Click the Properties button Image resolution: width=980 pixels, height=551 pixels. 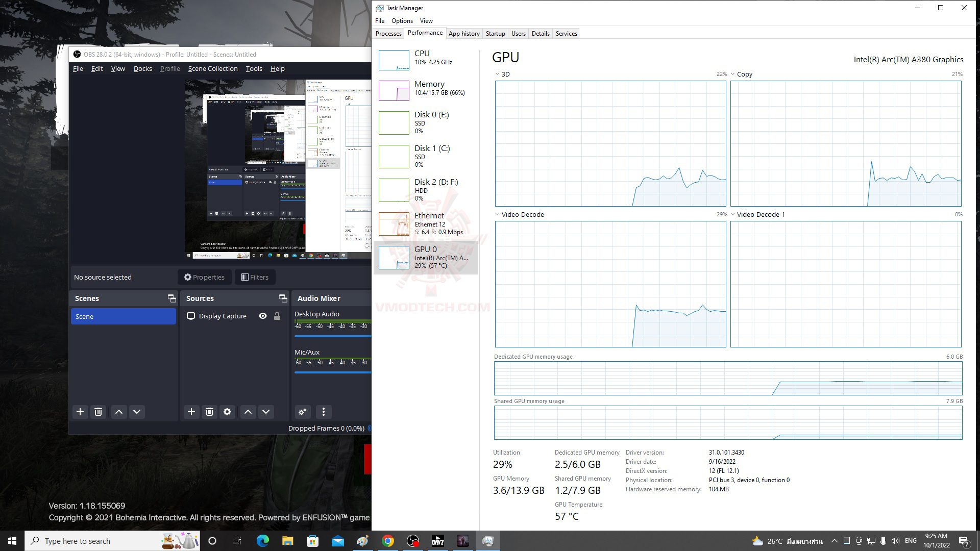[205, 277]
